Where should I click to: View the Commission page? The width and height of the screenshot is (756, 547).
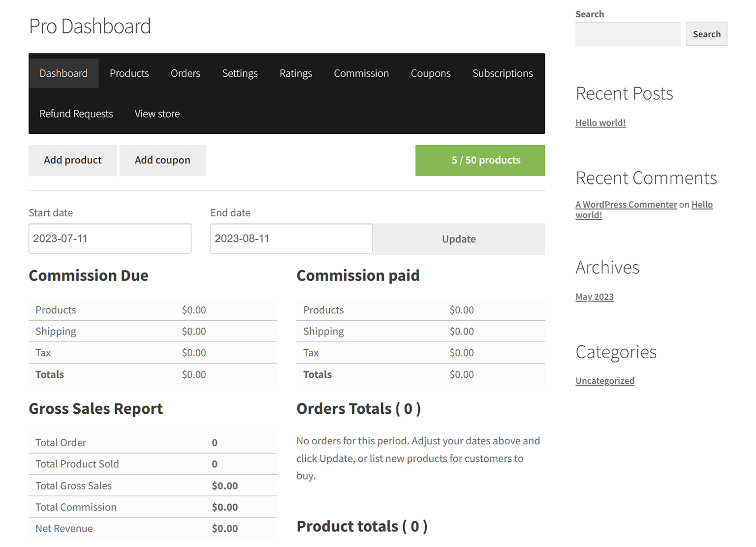pyautogui.click(x=361, y=73)
